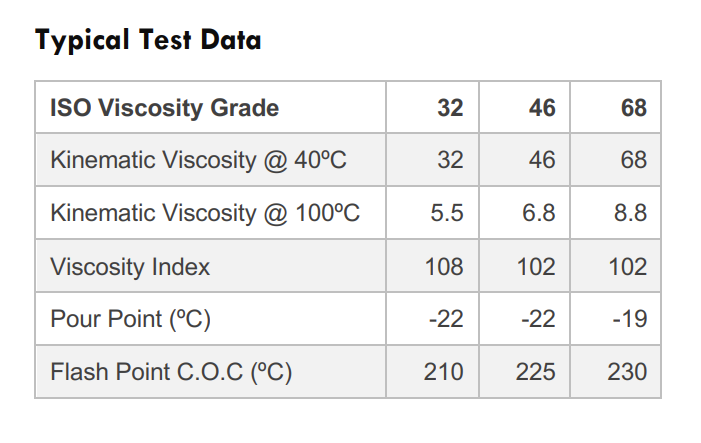Click the 5.5 viscosity value cell
The height and width of the screenshot is (443, 701).
point(446,213)
